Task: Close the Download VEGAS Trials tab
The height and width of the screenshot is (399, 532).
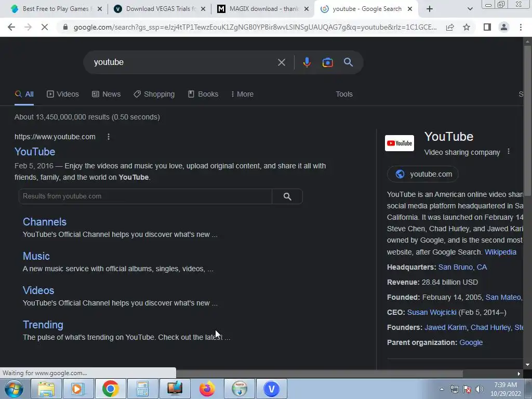Action: click(x=203, y=9)
